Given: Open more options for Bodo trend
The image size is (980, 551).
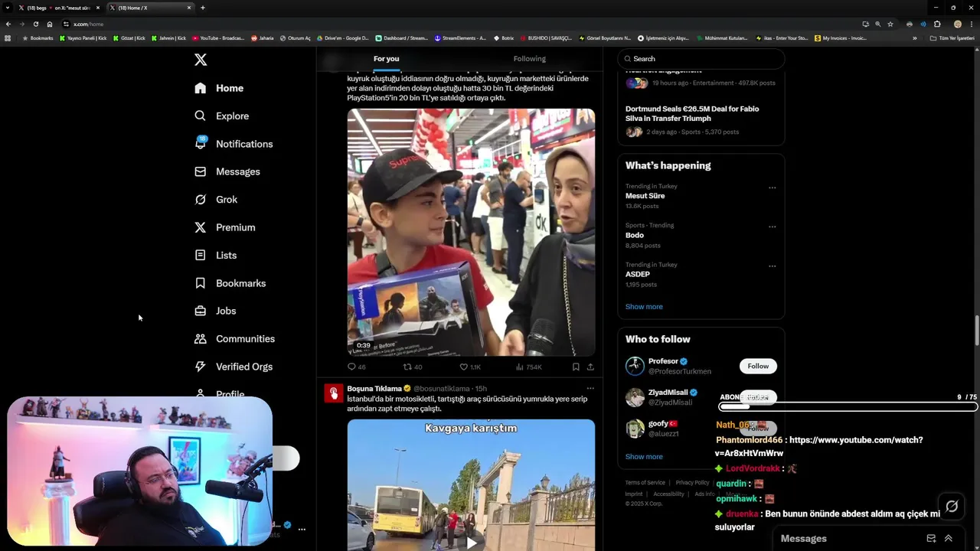Looking at the screenshot, I should coord(772,227).
